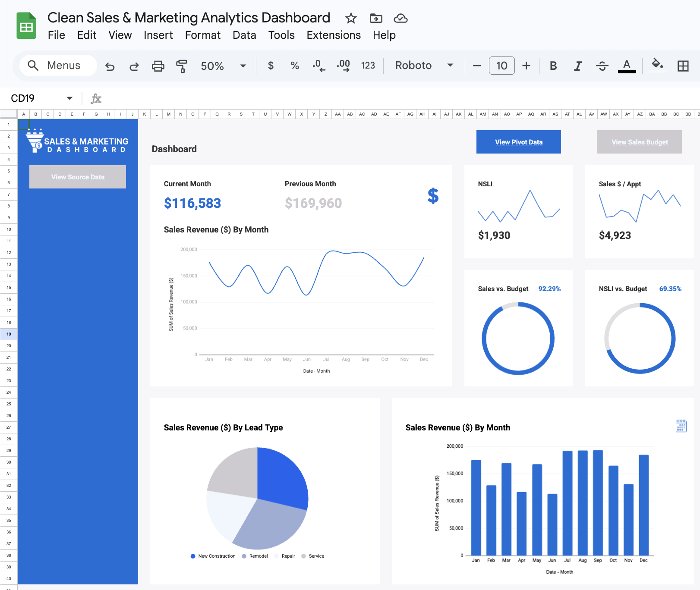Open the Extensions menu
The image size is (700, 590).
[x=334, y=35]
